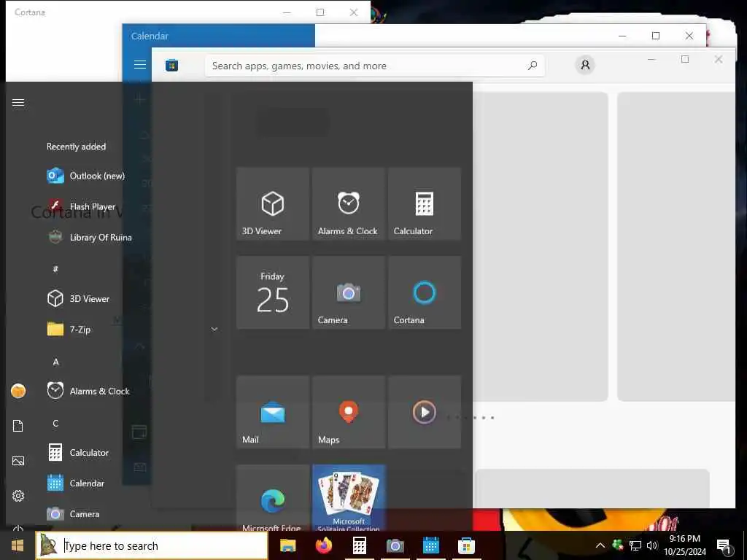This screenshot has width=747, height=560.
Task: Click the Store search magnifier icon
Action: point(533,65)
